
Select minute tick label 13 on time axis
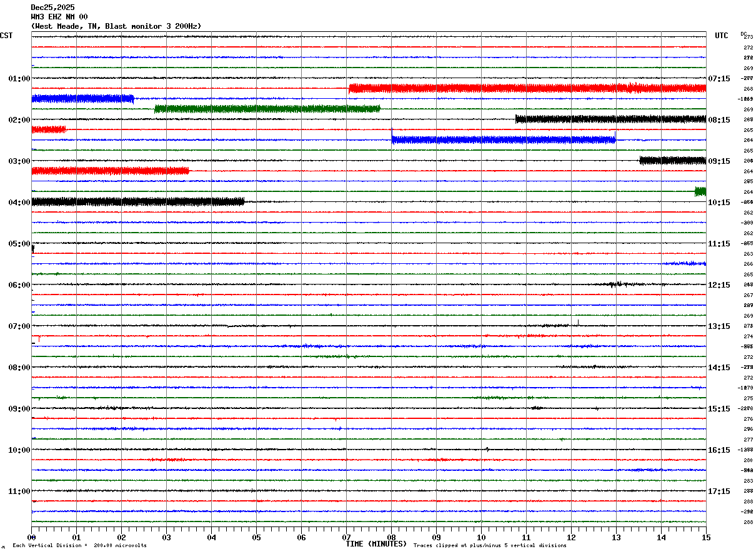[x=616, y=537]
